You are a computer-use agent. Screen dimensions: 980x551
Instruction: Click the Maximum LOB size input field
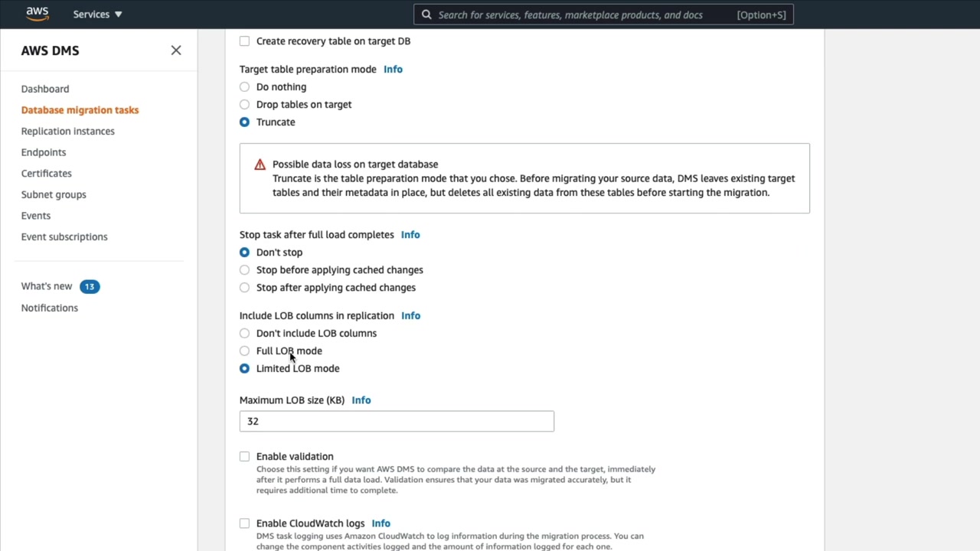point(397,422)
